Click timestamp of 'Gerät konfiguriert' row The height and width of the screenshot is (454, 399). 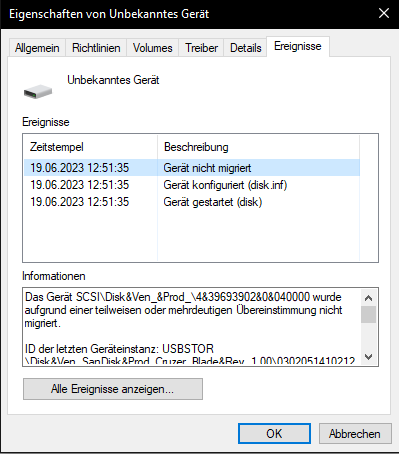pos(80,185)
